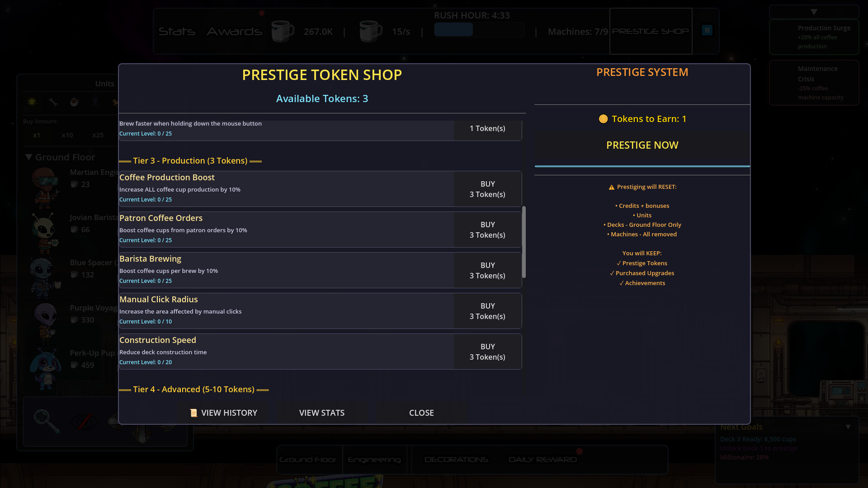This screenshot has width=868, height=488.
Task: Open the Awards tab
Action: click(x=234, y=32)
